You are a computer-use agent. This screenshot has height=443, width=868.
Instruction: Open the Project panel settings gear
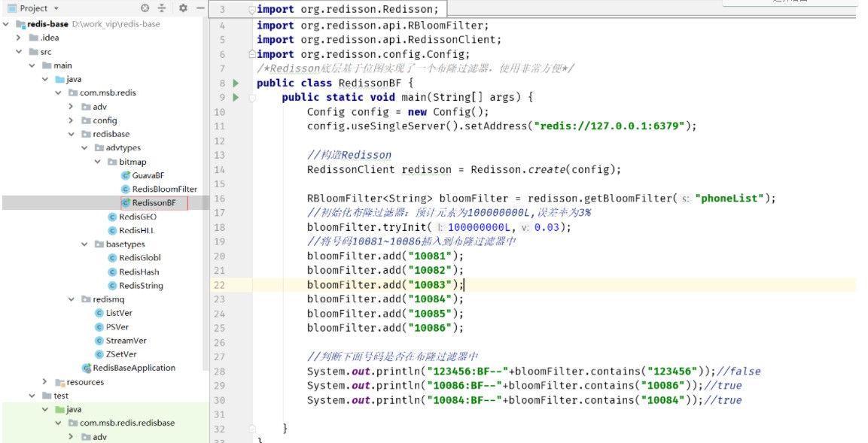pyautogui.click(x=183, y=8)
